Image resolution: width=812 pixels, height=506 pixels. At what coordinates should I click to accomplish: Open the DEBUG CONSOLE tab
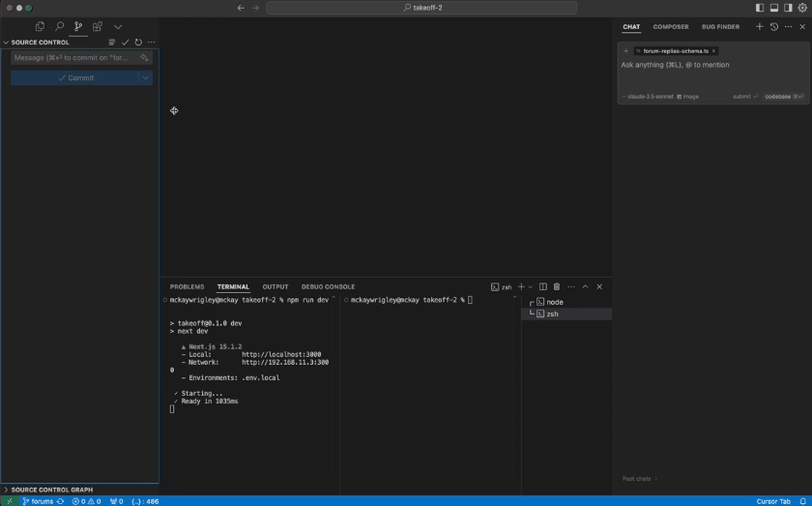pyautogui.click(x=328, y=286)
